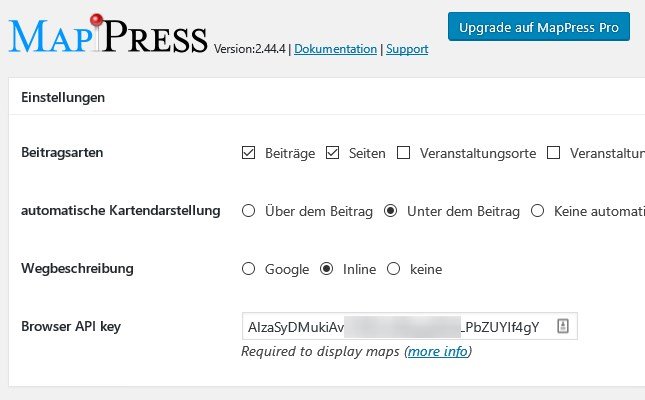Click the Beitragsarten label

click(62, 153)
